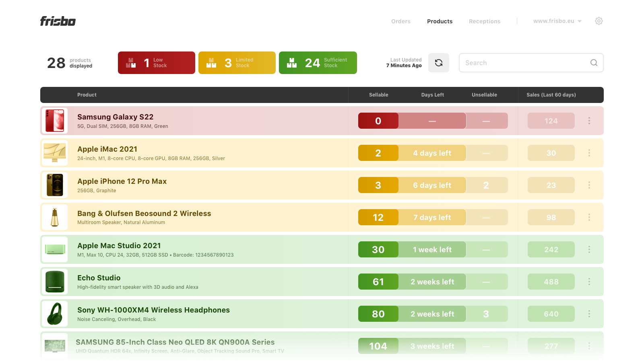Open more options for Echo Studio
644x362 pixels.
coord(589,282)
